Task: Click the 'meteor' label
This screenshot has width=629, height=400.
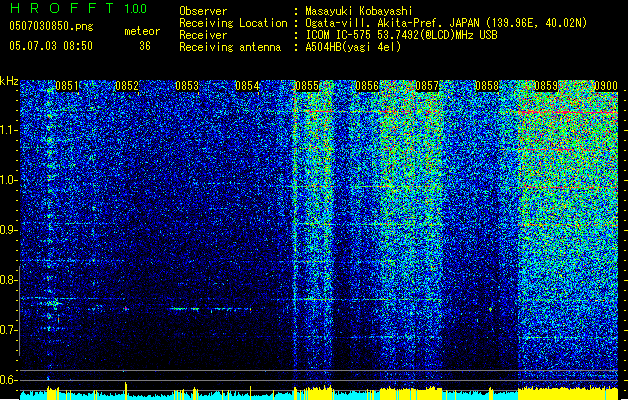Action: coord(142,31)
